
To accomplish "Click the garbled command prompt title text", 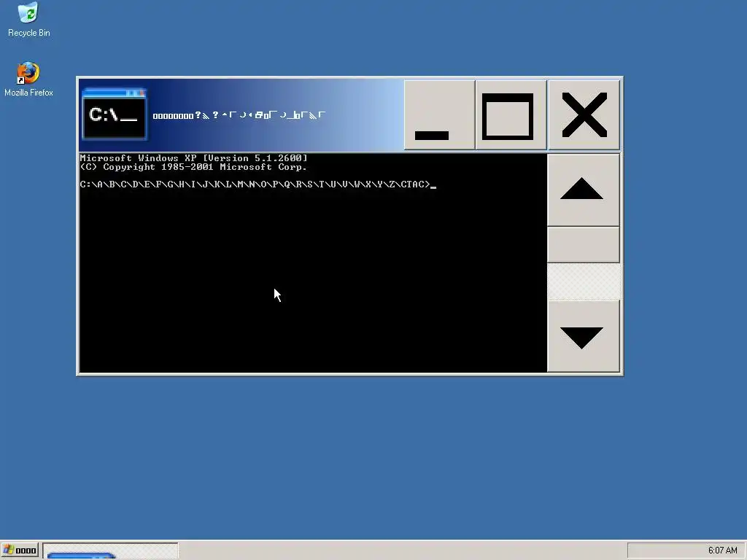I will pos(239,115).
